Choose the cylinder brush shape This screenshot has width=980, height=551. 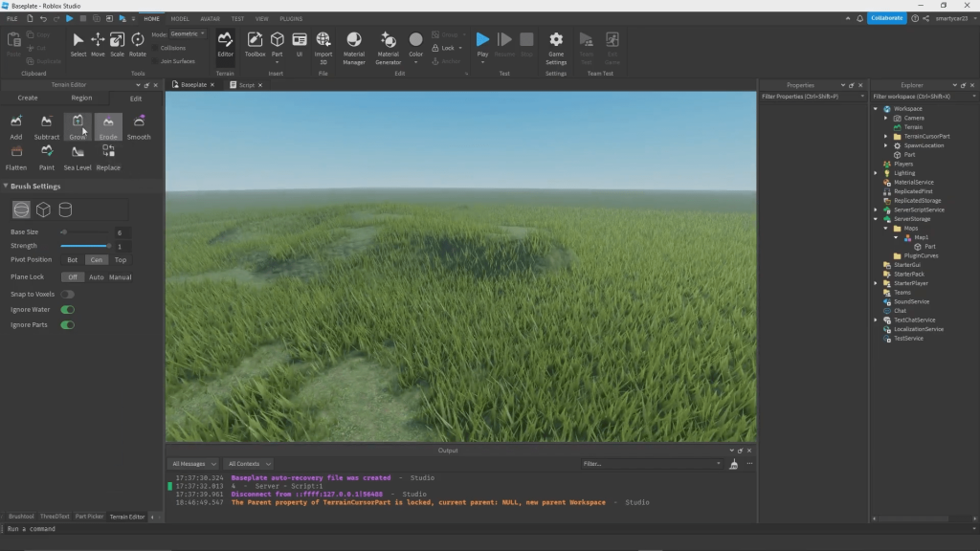pos(65,209)
